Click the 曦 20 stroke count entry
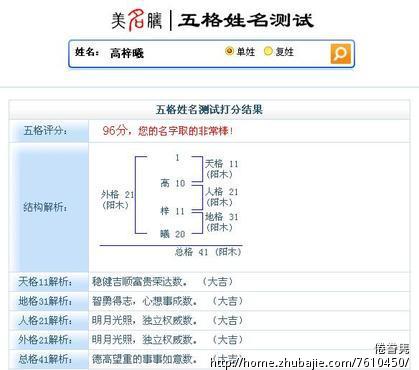This screenshot has height=370, width=419. tap(173, 234)
